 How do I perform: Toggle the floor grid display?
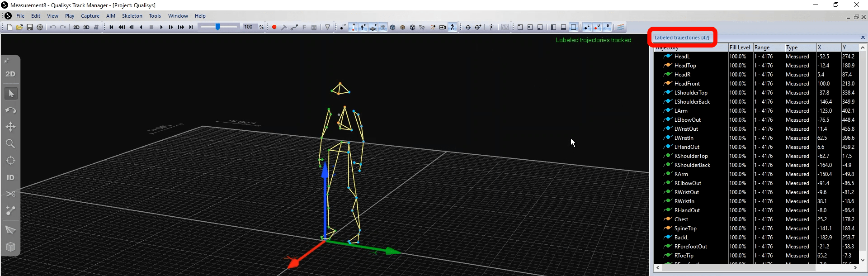[x=383, y=27]
